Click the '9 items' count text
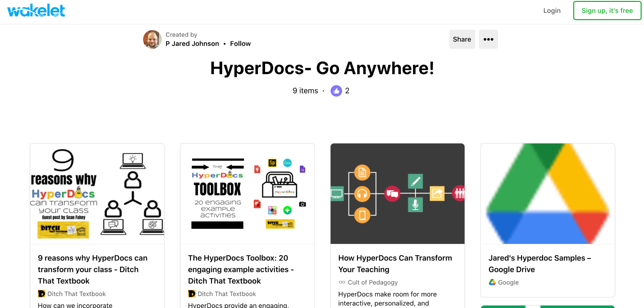The width and height of the screenshot is (644, 308). 305,91
